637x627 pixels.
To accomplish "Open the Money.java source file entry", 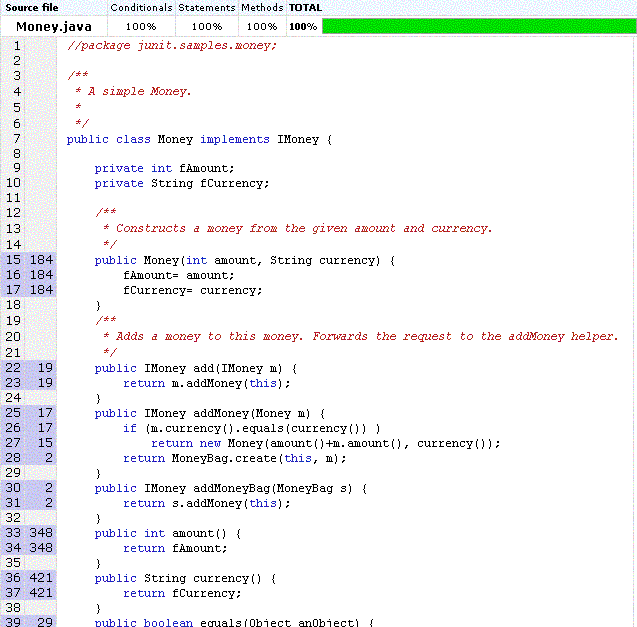I will click(x=52, y=26).
